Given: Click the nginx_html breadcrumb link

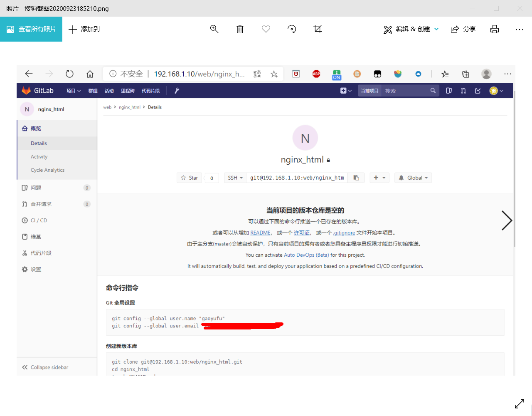Looking at the screenshot, I should pos(130,107).
